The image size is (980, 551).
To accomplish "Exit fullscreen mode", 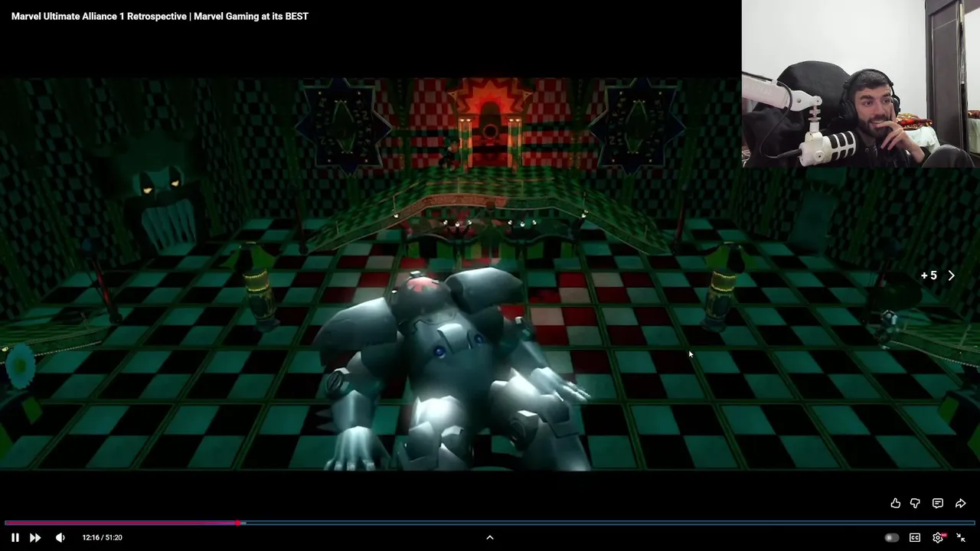I will click(961, 537).
